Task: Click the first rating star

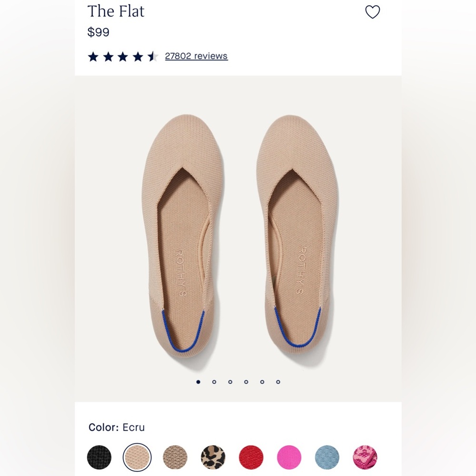Action: pos(93,56)
